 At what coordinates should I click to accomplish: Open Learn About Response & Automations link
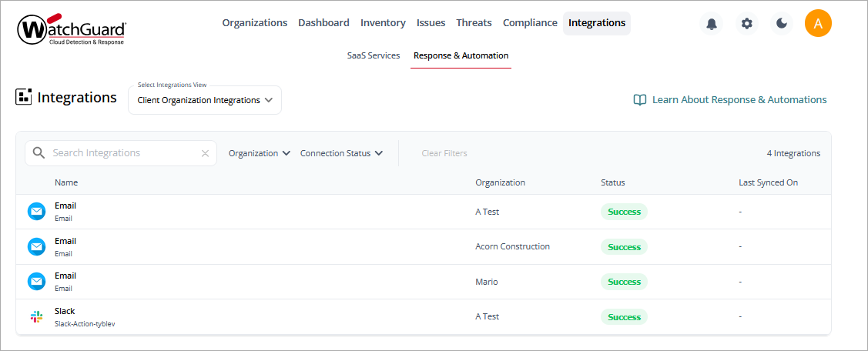(x=730, y=99)
